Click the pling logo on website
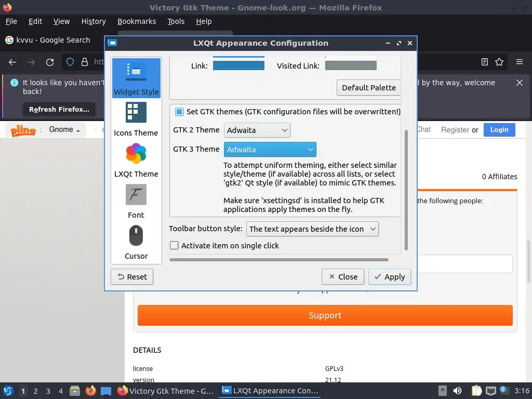Image resolution: width=532 pixels, height=399 pixels. (23, 130)
